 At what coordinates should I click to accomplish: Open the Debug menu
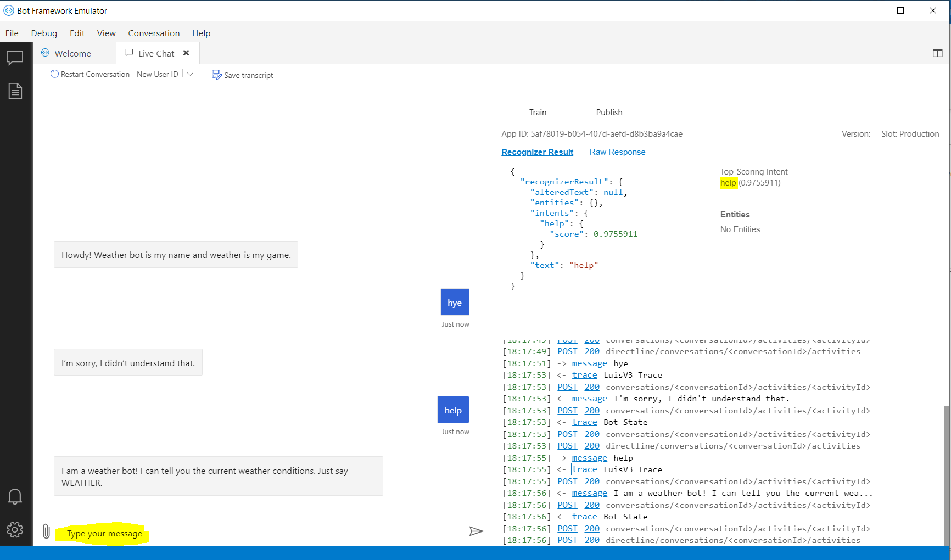coord(44,33)
